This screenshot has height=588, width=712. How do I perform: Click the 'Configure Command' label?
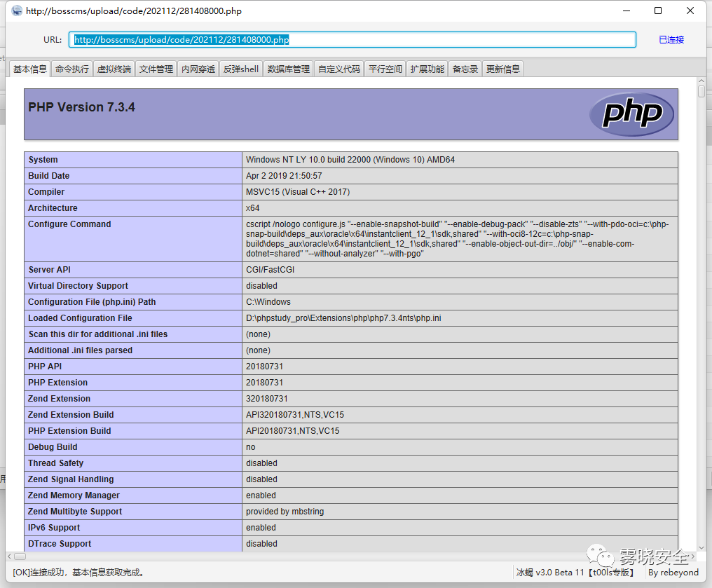click(x=69, y=224)
